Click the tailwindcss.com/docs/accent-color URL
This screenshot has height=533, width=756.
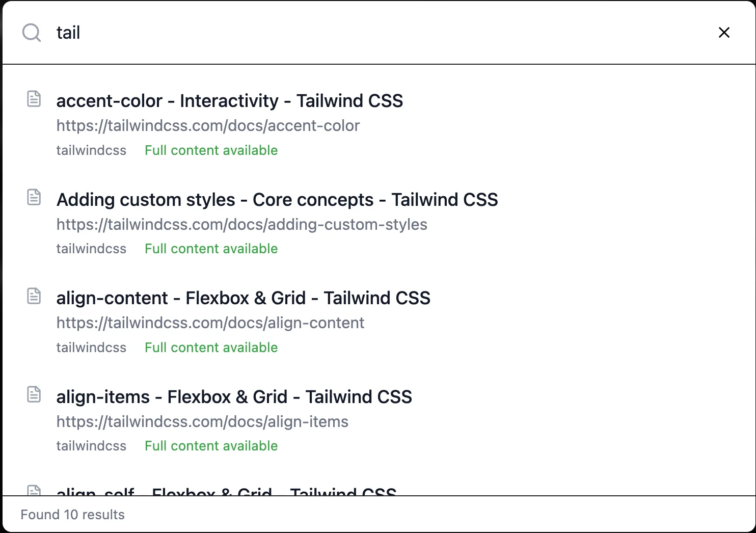click(x=208, y=126)
